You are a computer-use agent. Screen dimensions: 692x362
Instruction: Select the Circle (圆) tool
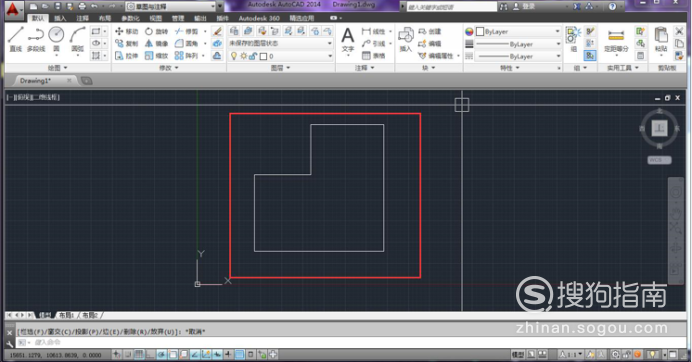point(56,39)
